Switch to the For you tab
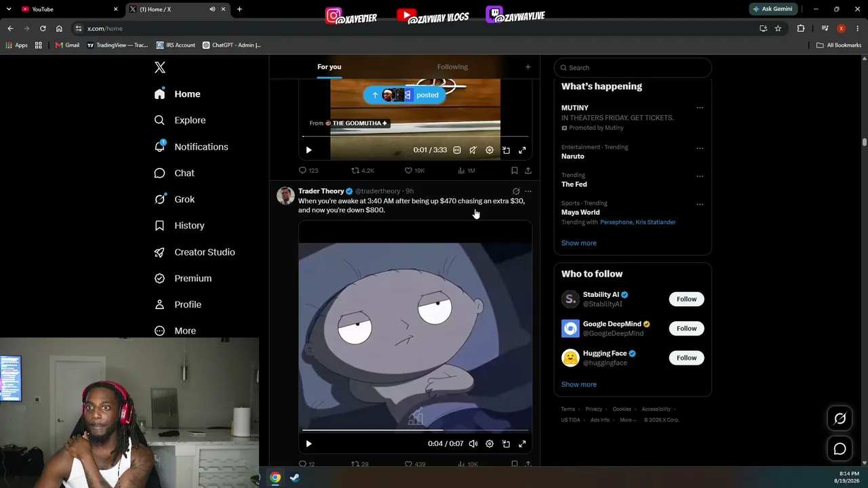This screenshot has width=868, height=488. 329,66
